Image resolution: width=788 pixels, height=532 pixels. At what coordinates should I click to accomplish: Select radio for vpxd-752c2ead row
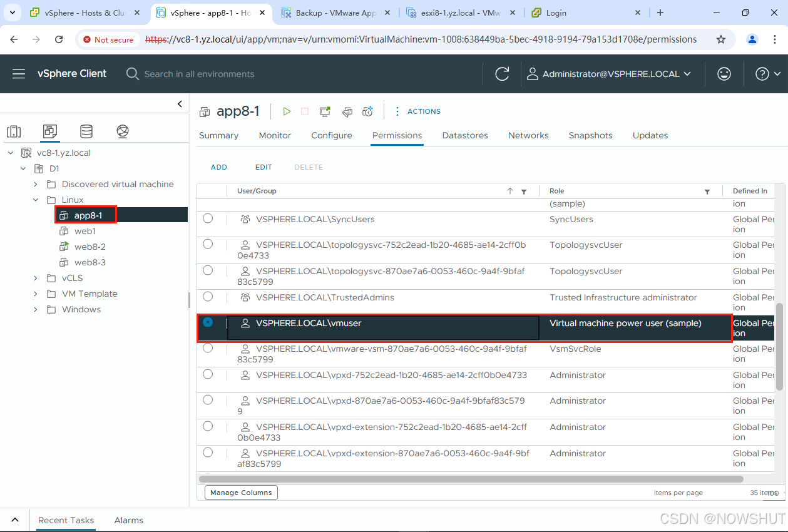[x=208, y=374]
